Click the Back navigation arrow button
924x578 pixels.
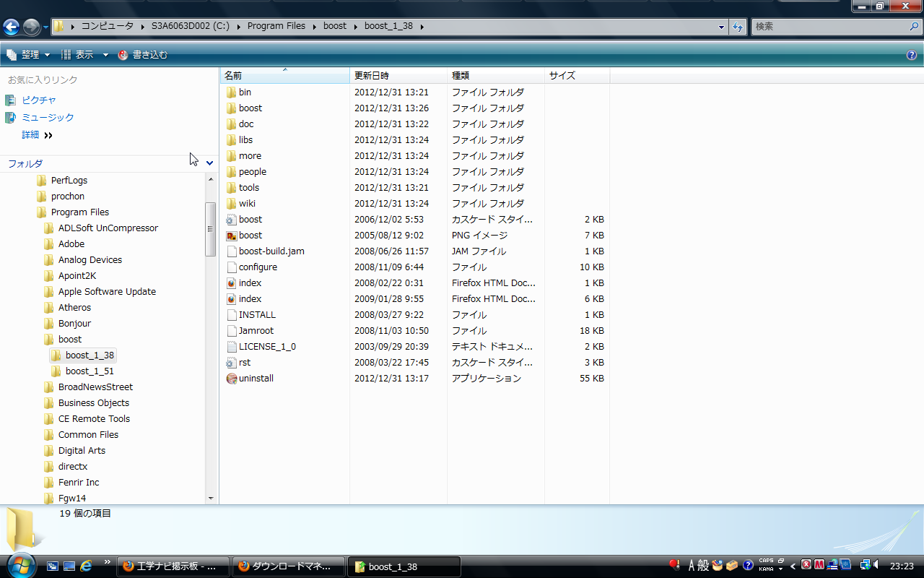pos(12,27)
